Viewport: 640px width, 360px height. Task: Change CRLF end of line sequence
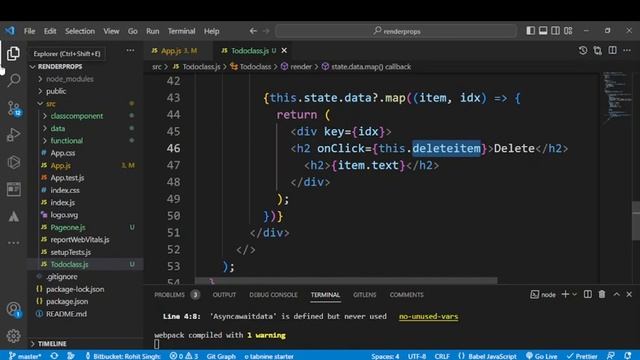point(442,356)
